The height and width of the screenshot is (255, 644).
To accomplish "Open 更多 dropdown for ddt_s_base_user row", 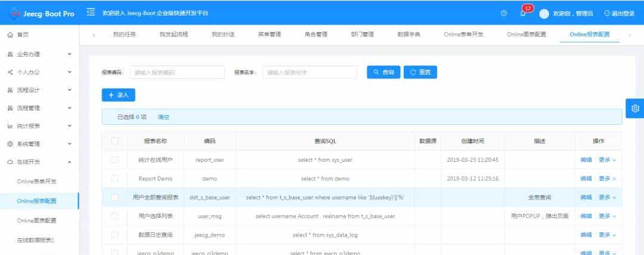I will click(x=608, y=198).
